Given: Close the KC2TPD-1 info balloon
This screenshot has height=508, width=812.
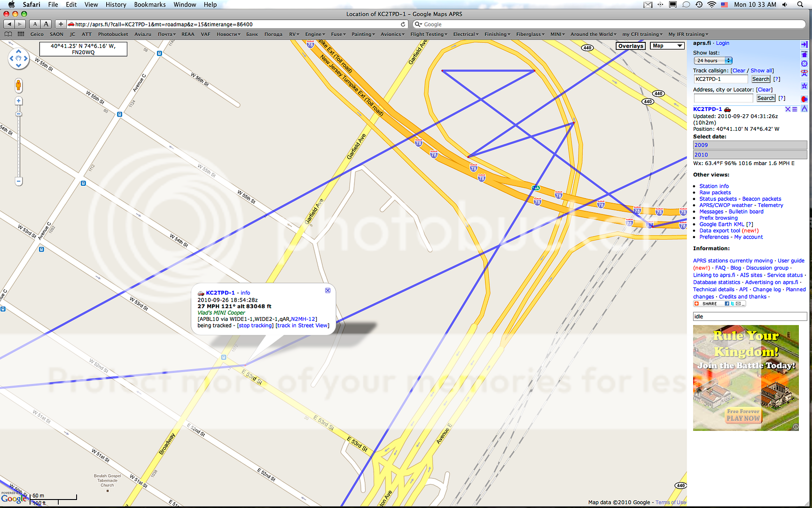Looking at the screenshot, I should pos(328,291).
